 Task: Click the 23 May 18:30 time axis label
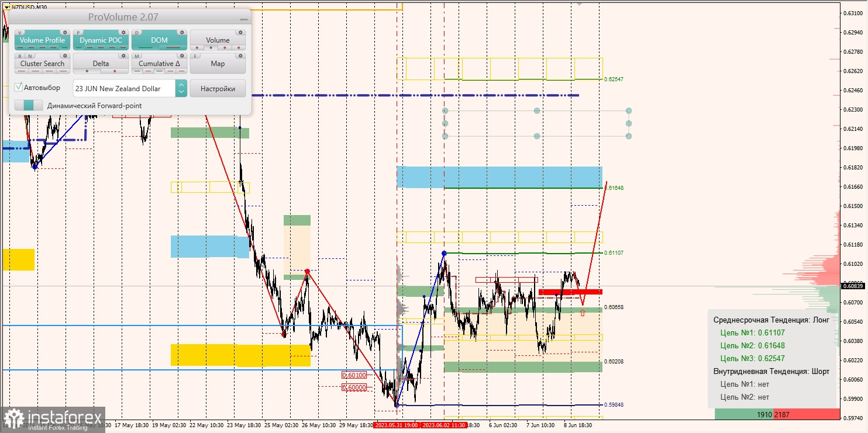[244, 425]
